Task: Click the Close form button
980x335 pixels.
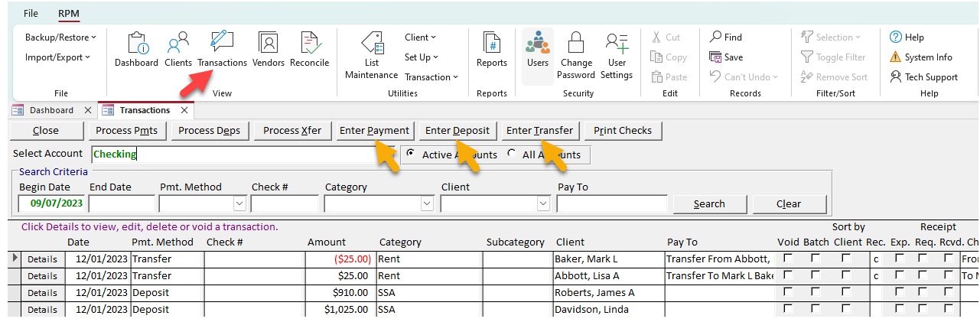Action: (46, 131)
